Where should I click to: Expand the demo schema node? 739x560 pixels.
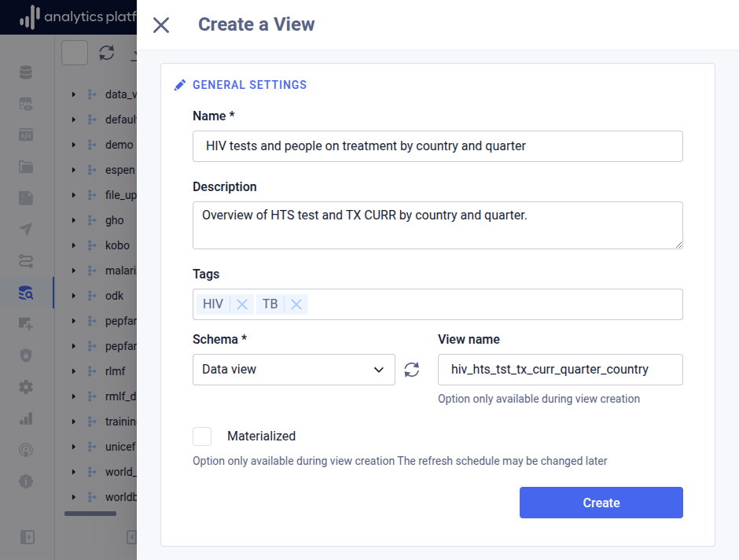(x=74, y=145)
